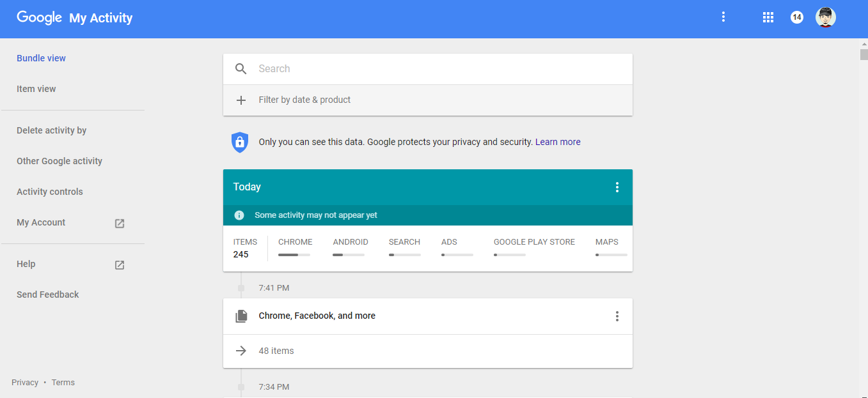Click the external link icon for Help
Screen dimensions: 868x398
pos(120,265)
